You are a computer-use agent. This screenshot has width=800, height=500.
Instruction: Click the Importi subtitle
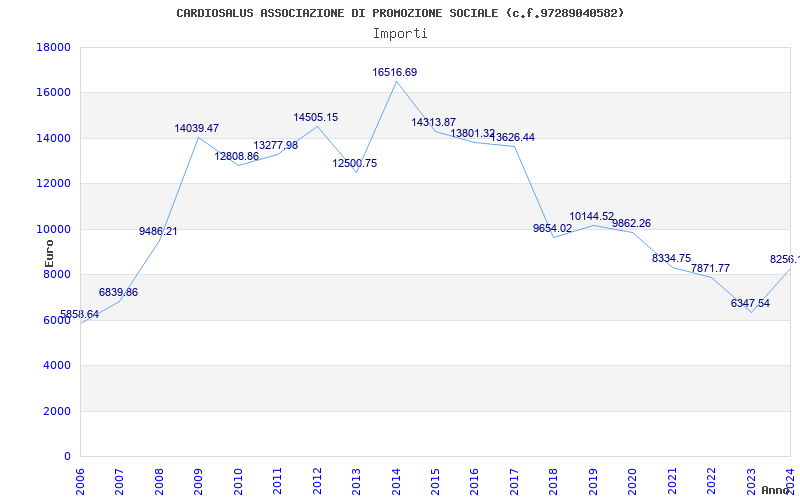click(400, 34)
